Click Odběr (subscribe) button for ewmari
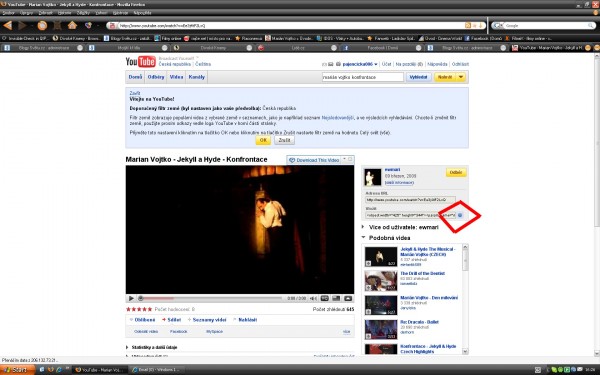Viewport: 600px width, 375px height. (456, 172)
